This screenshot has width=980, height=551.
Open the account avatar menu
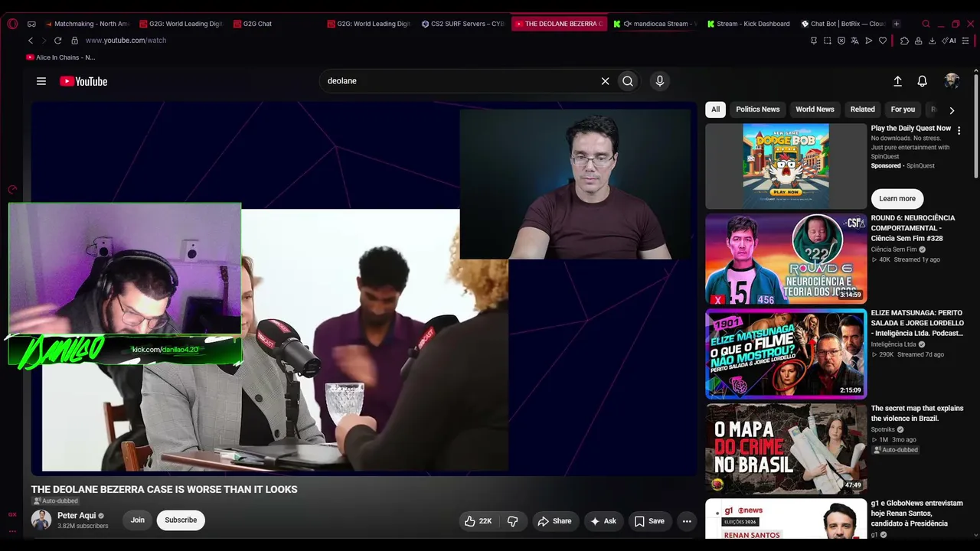[x=952, y=81]
